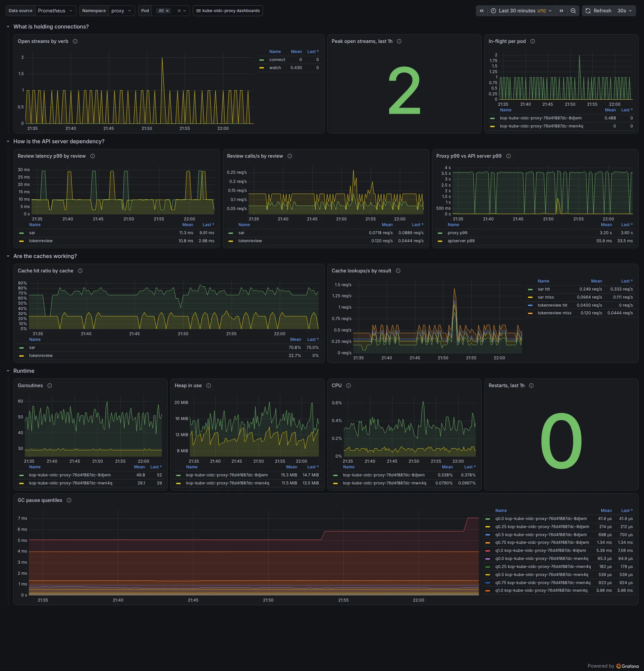This screenshot has width=644, height=671.
Task: Show info for Review latency p99 panel
Action: pos(92,156)
